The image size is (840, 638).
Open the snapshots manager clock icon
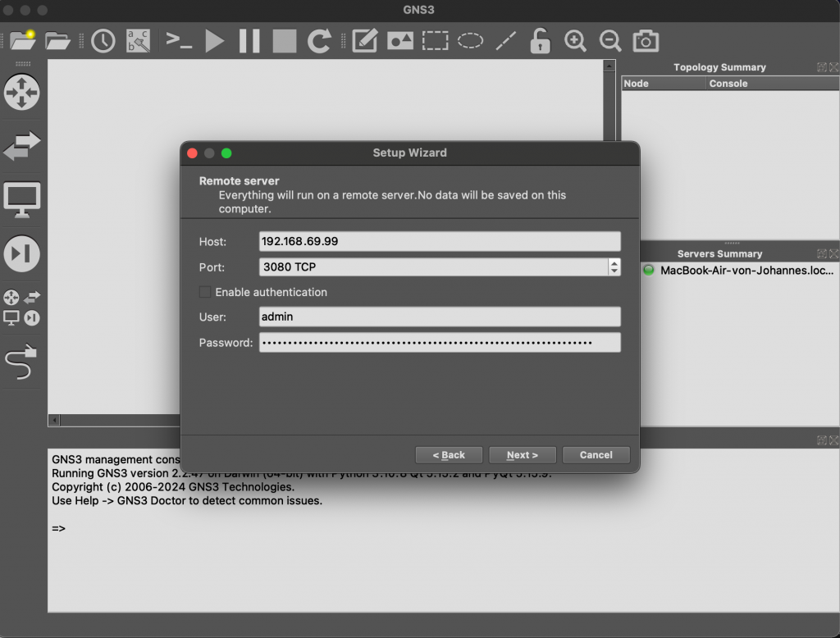(x=103, y=41)
